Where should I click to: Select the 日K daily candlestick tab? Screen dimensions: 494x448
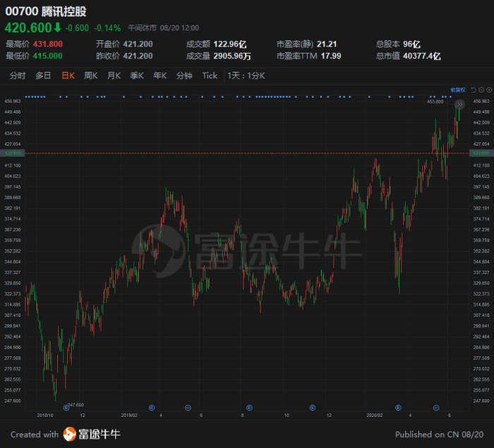point(68,75)
